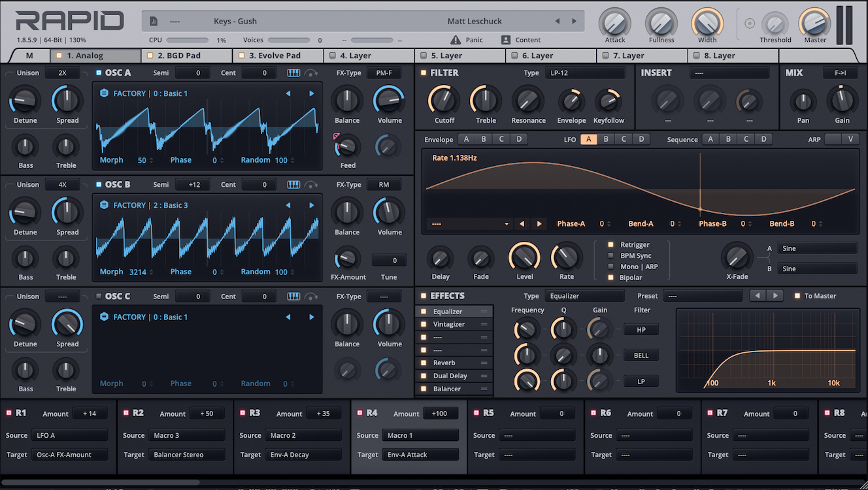Open the Content browser icon
Image resolution: width=868 pixels, height=490 pixels.
pos(506,40)
